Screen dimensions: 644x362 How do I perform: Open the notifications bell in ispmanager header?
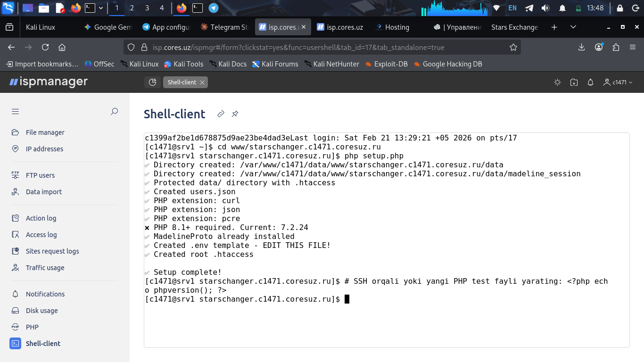point(590,82)
